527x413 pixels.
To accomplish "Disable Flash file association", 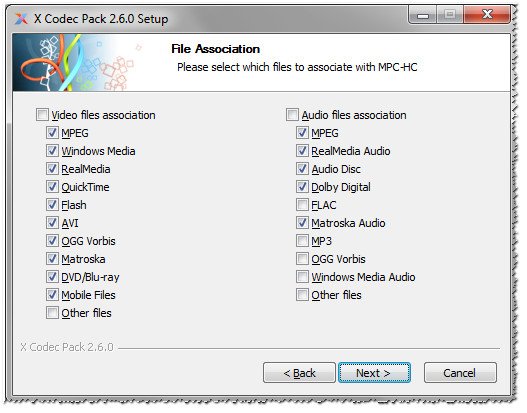I will (x=52, y=205).
